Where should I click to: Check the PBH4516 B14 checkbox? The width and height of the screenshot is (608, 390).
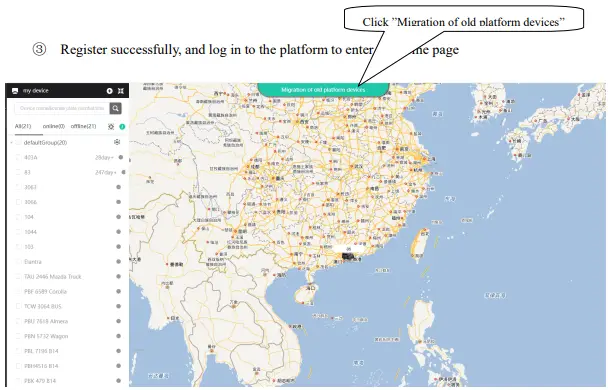pos(18,366)
